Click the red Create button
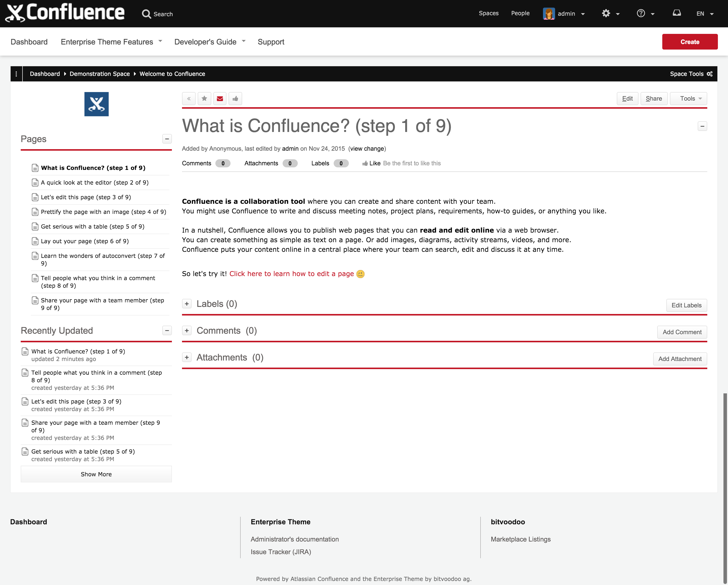The height and width of the screenshot is (585, 728). pyautogui.click(x=690, y=42)
